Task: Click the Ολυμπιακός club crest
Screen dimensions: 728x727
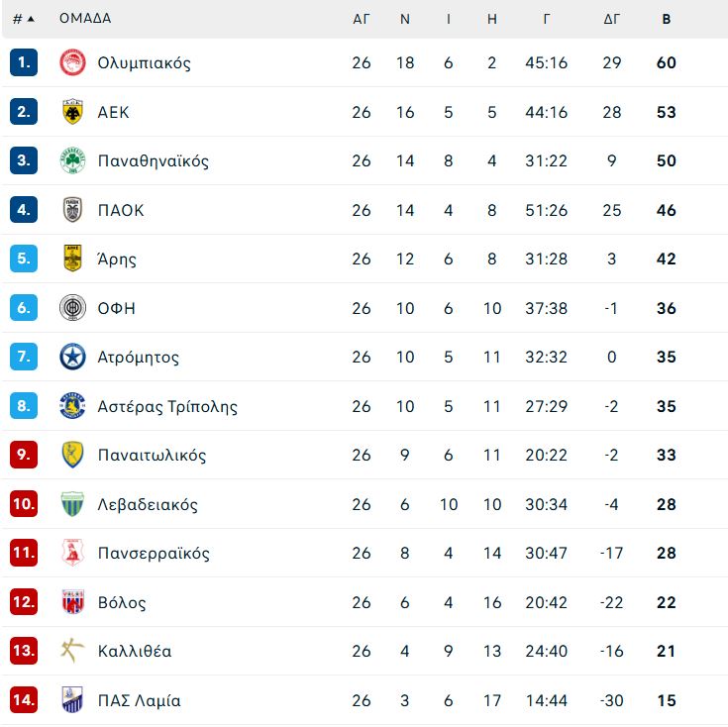Action: click(72, 62)
